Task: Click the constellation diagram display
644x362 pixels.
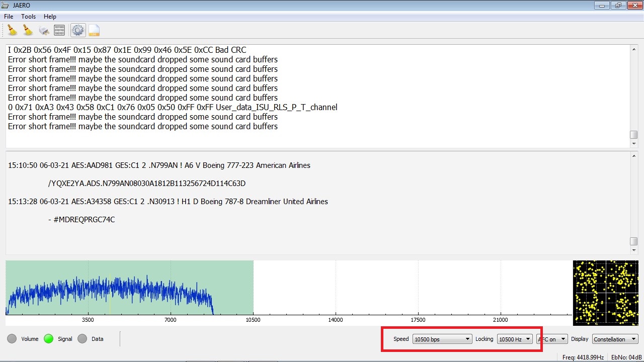Action: 606,293
